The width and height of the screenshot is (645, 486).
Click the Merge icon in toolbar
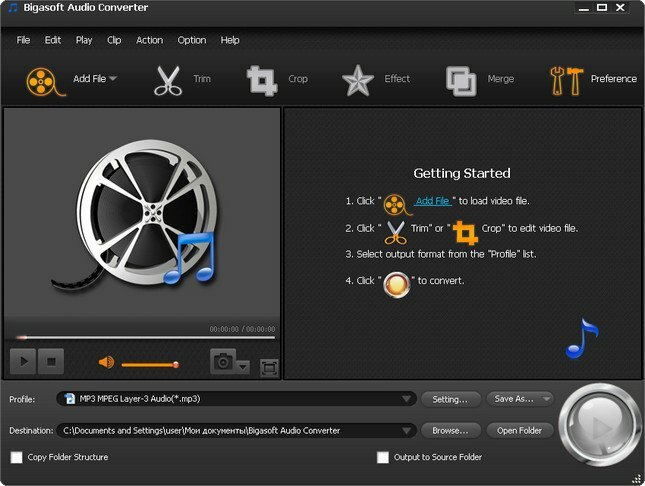coord(461,80)
